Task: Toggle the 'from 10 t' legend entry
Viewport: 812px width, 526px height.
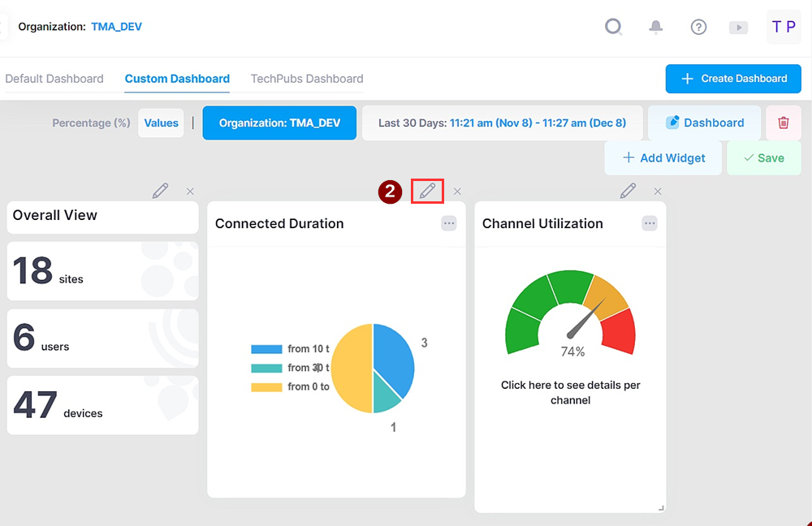Action: pos(290,349)
